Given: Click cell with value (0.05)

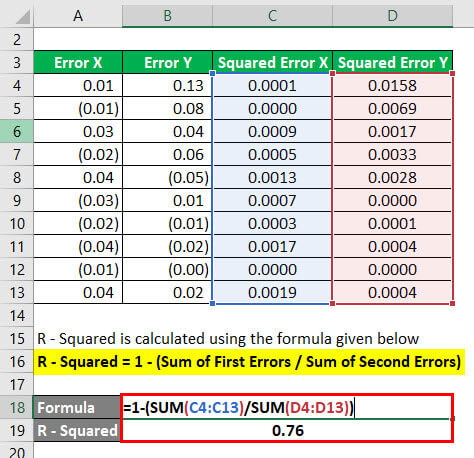Looking at the screenshot, I should tap(167, 177).
